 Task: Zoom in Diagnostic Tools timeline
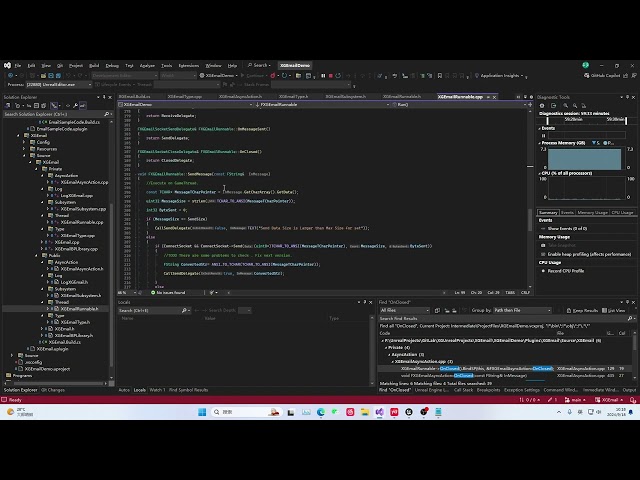point(566,106)
